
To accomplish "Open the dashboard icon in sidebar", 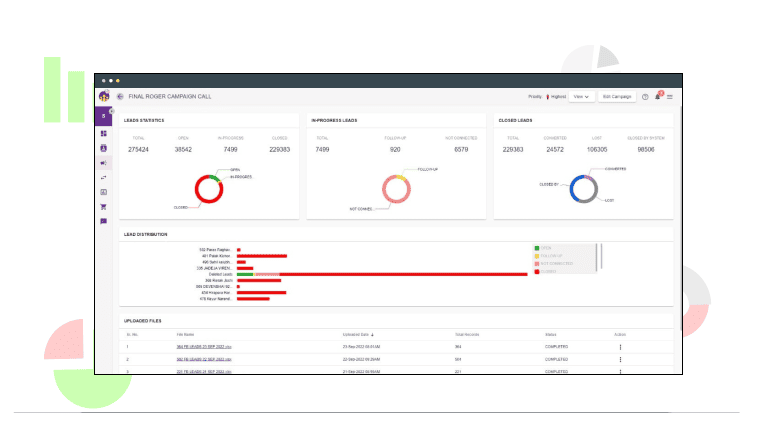I will 103,133.
